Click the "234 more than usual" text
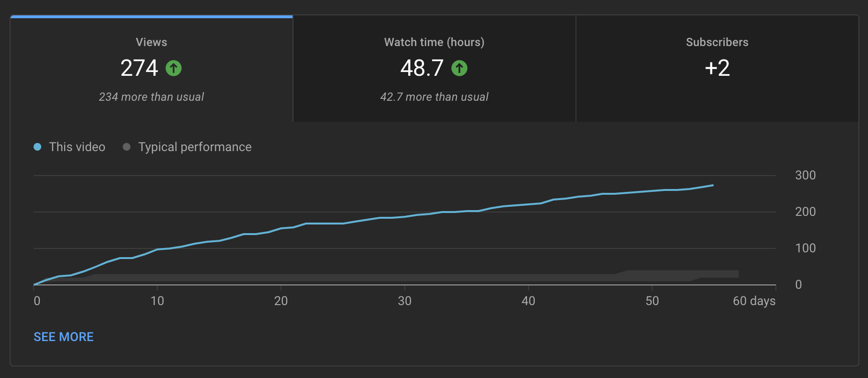The width and height of the screenshot is (868, 378). pyautogui.click(x=152, y=97)
